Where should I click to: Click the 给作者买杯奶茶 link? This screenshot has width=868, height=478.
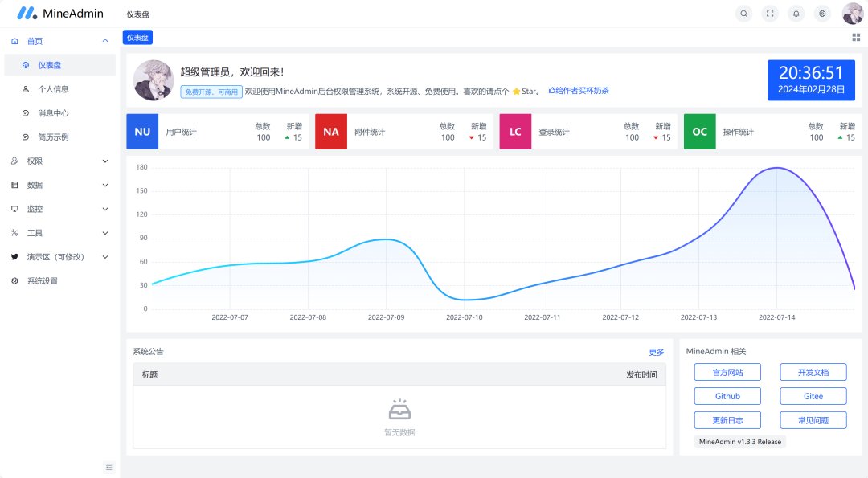click(579, 91)
